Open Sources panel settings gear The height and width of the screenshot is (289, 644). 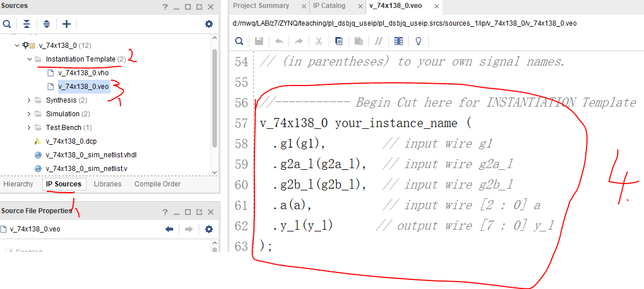coord(209,24)
